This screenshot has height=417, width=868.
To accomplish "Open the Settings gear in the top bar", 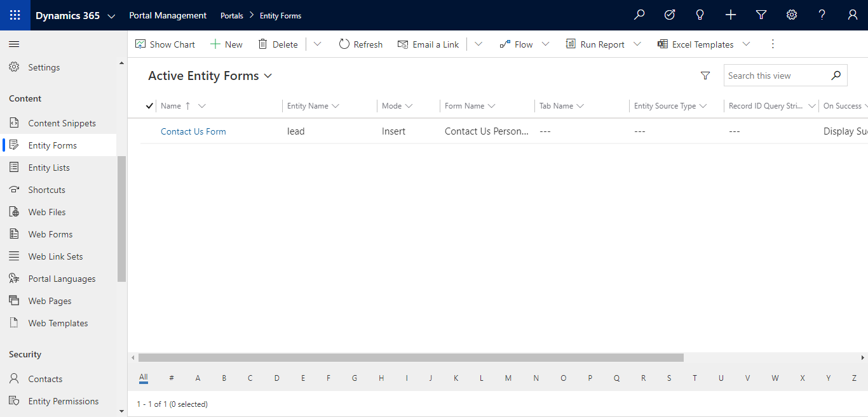I will pos(791,14).
